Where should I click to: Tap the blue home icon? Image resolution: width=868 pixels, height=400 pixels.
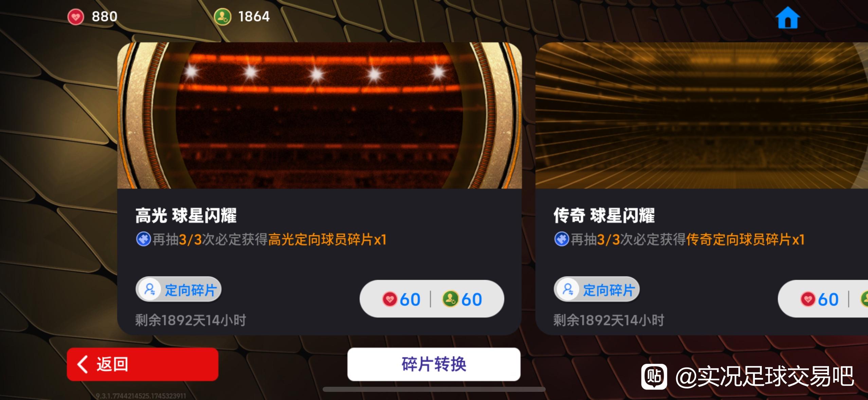click(x=788, y=18)
